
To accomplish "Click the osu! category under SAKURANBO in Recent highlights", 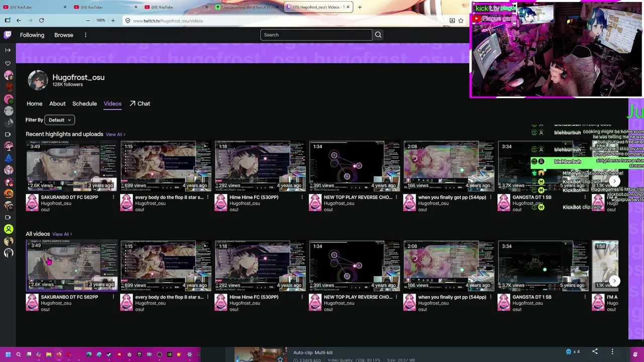I will tap(45, 210).
